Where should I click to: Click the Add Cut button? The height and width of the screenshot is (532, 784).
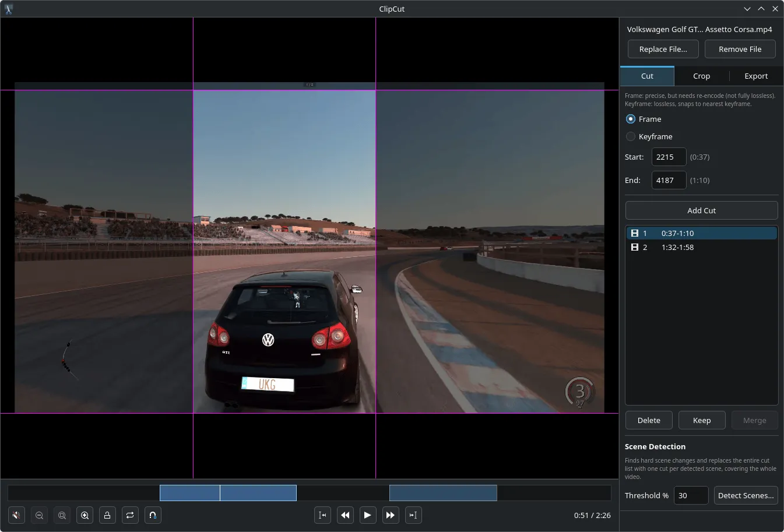coord(701,210)
